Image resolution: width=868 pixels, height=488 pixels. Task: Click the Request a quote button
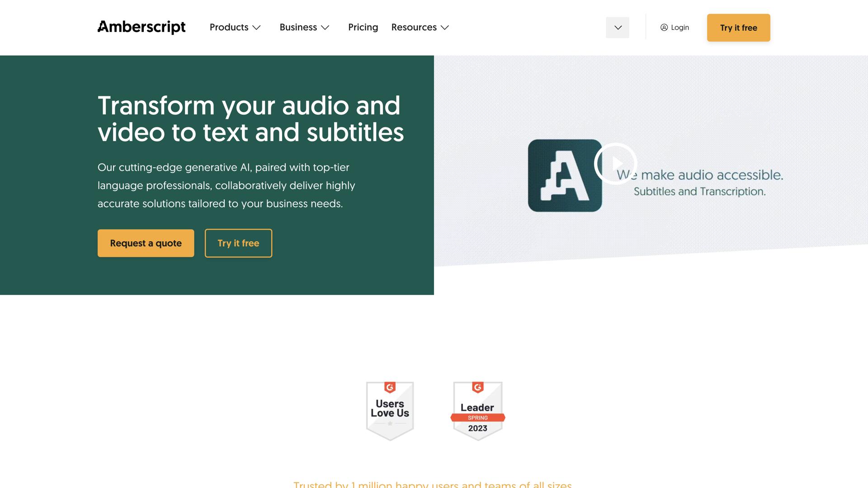(x=146, y=243)
